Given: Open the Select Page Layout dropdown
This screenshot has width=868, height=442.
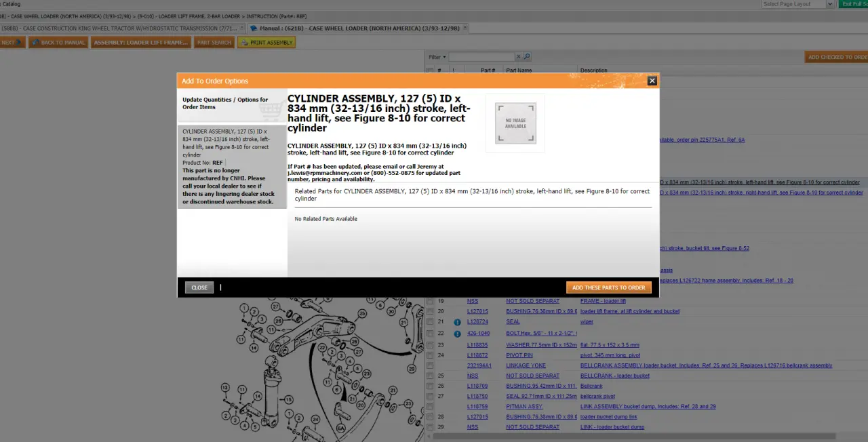Looking at the screenshot, I should pyautogui.click(x=797, y=4).
